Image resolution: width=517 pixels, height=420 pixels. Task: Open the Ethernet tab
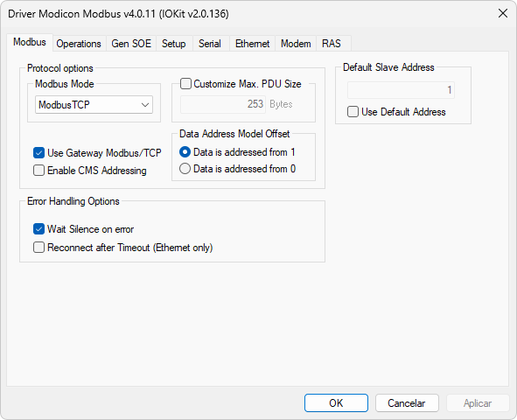tap(252, 44)
